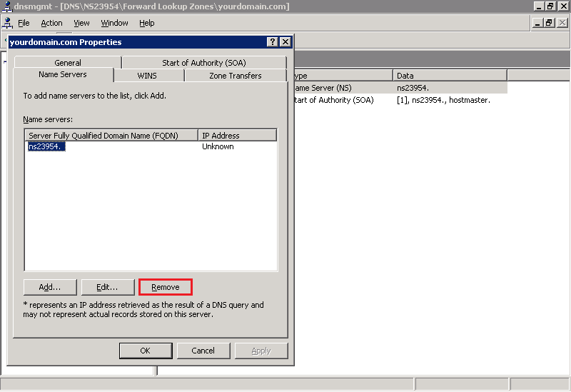The image size is (571, 392).
Task: Click the IP Address column header
Action: pos(238,136)
